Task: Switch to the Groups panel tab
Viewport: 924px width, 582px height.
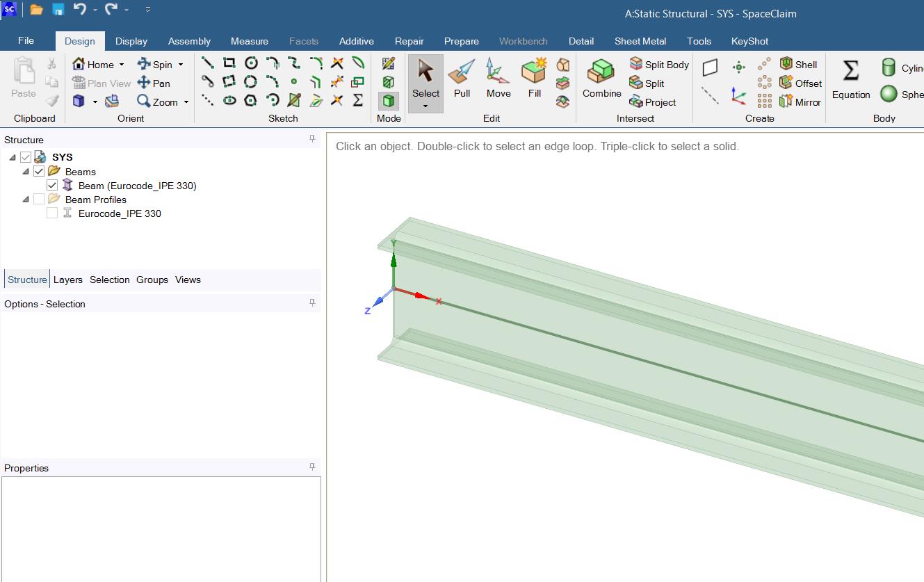Action: (152, 280)
